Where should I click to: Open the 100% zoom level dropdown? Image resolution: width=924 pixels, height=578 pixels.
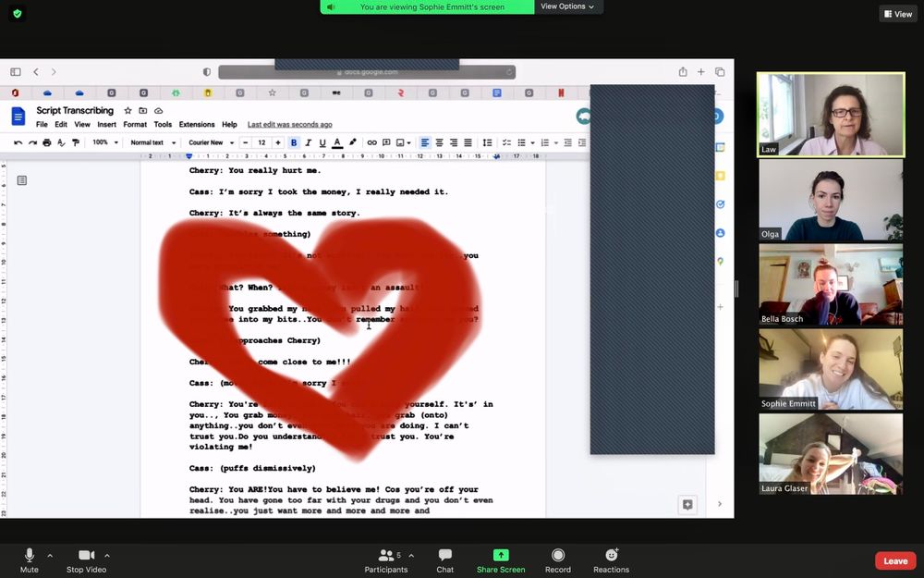coord(103,142)
